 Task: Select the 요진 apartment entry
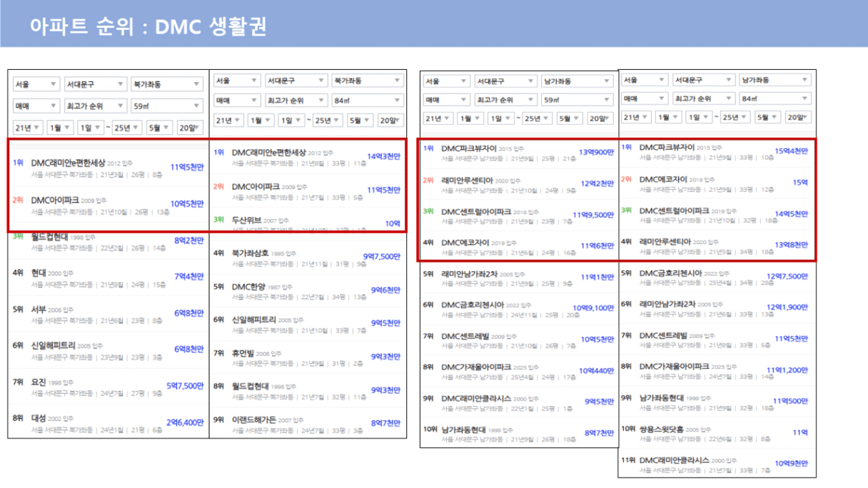click(x=39, y=382)
